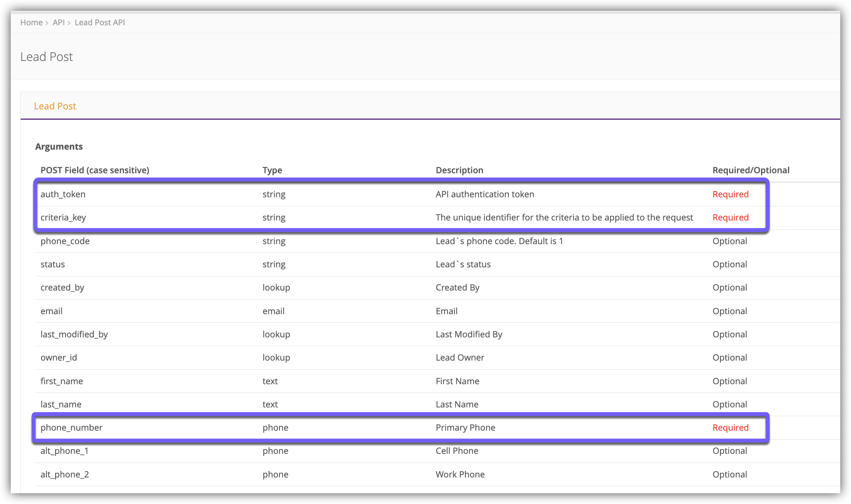Click the phone_number field name
This screenshot has height=504, width=851.
pos(71,428)
